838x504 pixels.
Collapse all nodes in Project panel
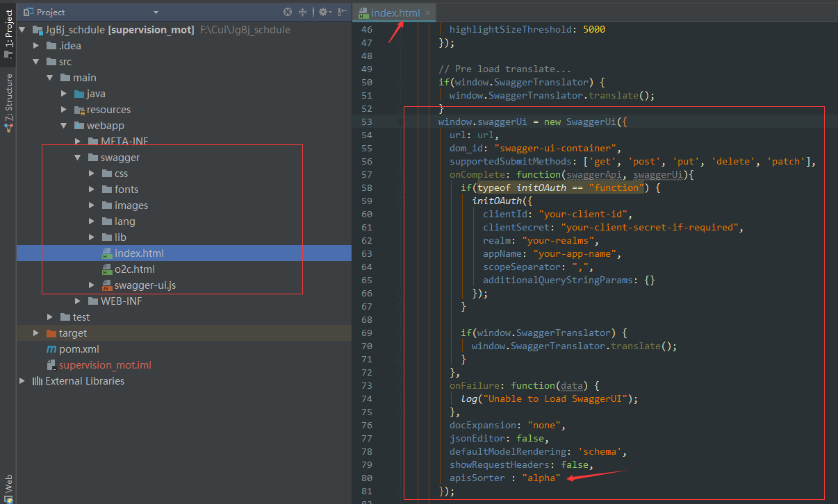(303, 12)
